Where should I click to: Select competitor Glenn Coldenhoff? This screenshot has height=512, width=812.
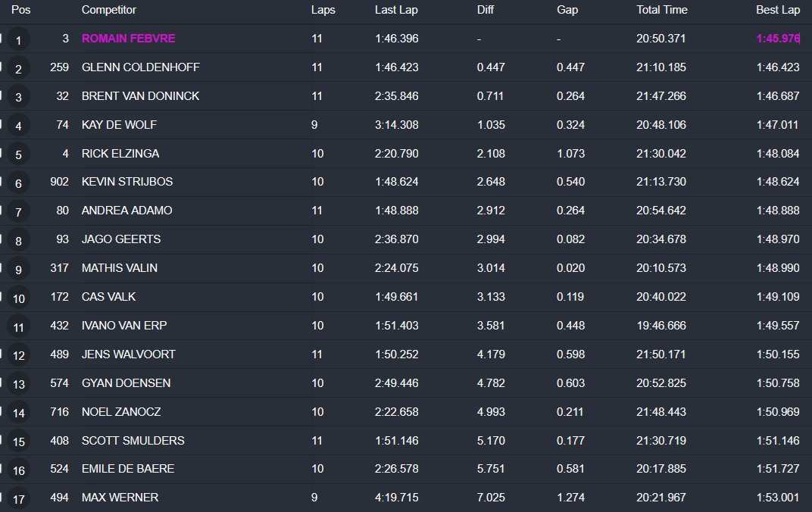(x=140, y=67)
